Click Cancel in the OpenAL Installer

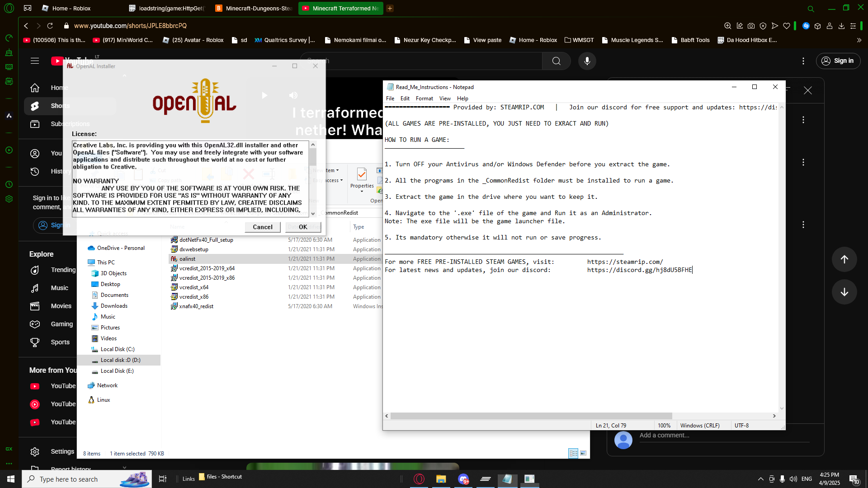[x=263, y=227]
